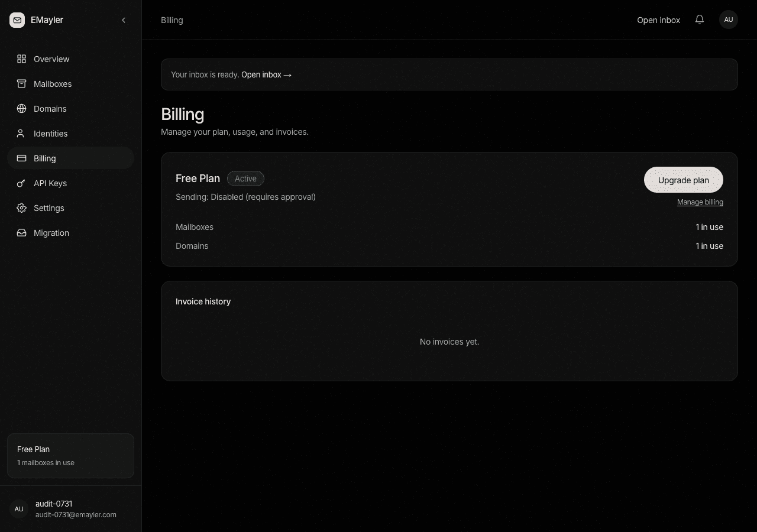Follow the Open inbox → banner link
The image size is (757, 532).
click(x=267, y=74)
